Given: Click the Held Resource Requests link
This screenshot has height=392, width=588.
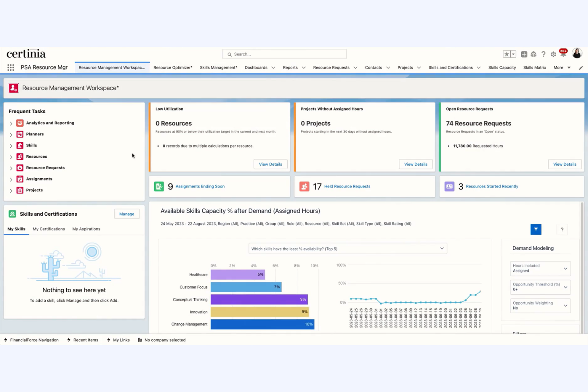Looking at the screenshot, I should (x=347, y=186).
